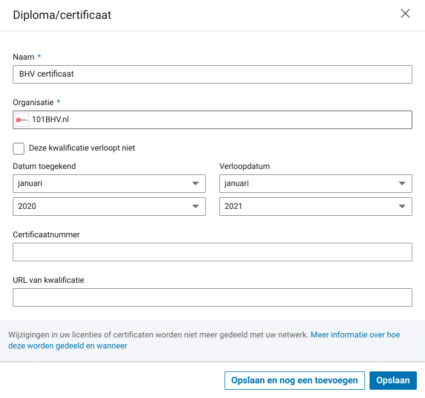This screenshot has height=398, width=425.
Task: Close the Diploma/certificaat dialog
Action: click(x=405, y=14)
